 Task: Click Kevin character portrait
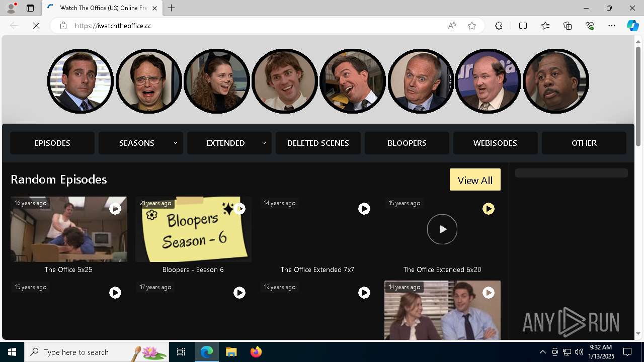coord(488,81)
